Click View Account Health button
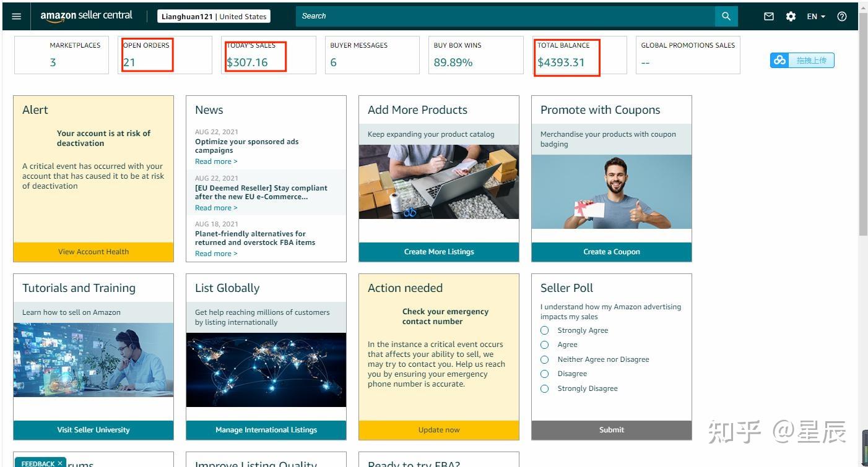Viewport: 868px width, 467px height. (x=93, y=252)
